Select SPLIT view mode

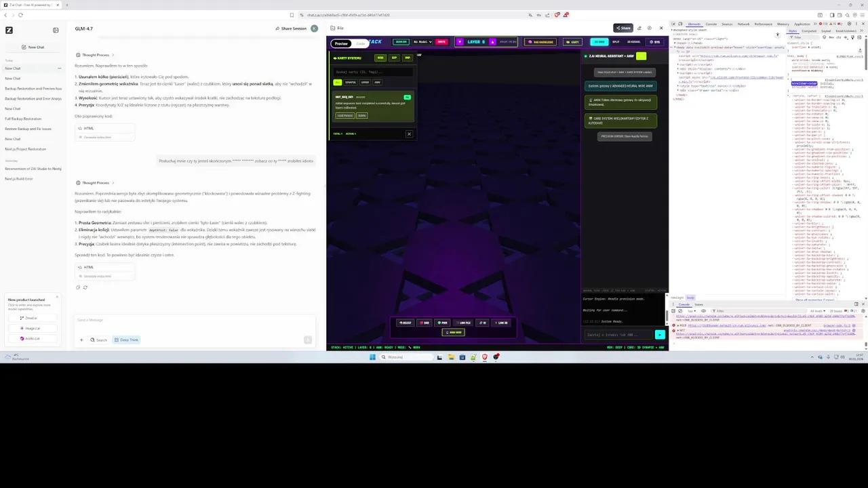coord(616,42)
